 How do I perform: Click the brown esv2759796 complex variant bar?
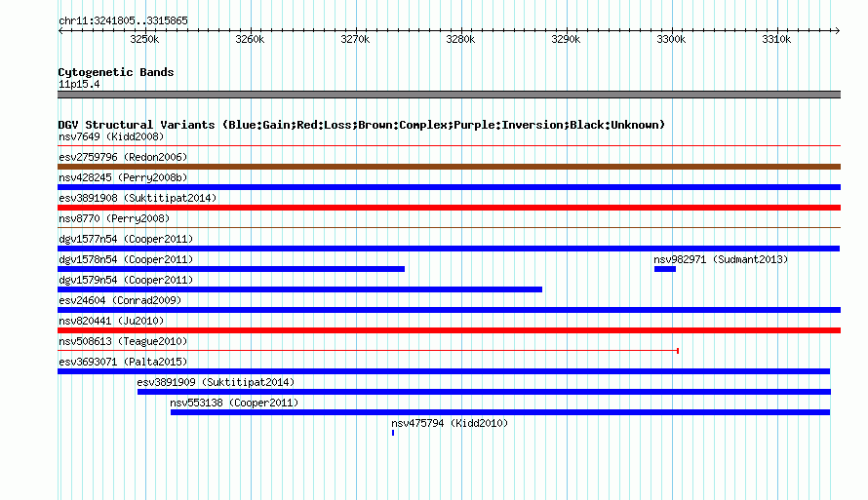449,167
